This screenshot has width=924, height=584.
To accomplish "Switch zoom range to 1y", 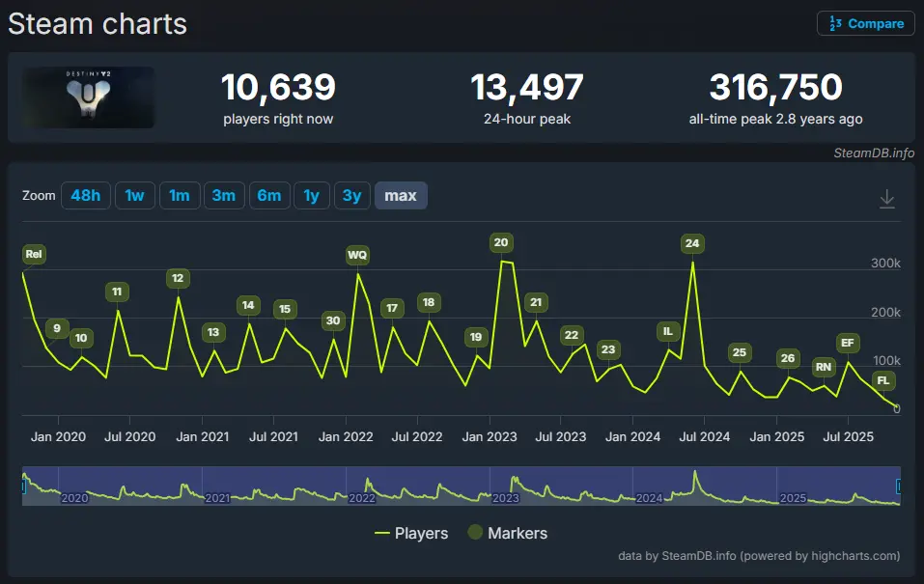I will tap(312, 196).
